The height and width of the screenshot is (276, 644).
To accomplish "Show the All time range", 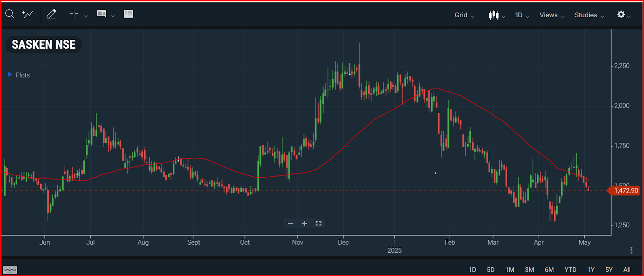I will coord(627,270).
